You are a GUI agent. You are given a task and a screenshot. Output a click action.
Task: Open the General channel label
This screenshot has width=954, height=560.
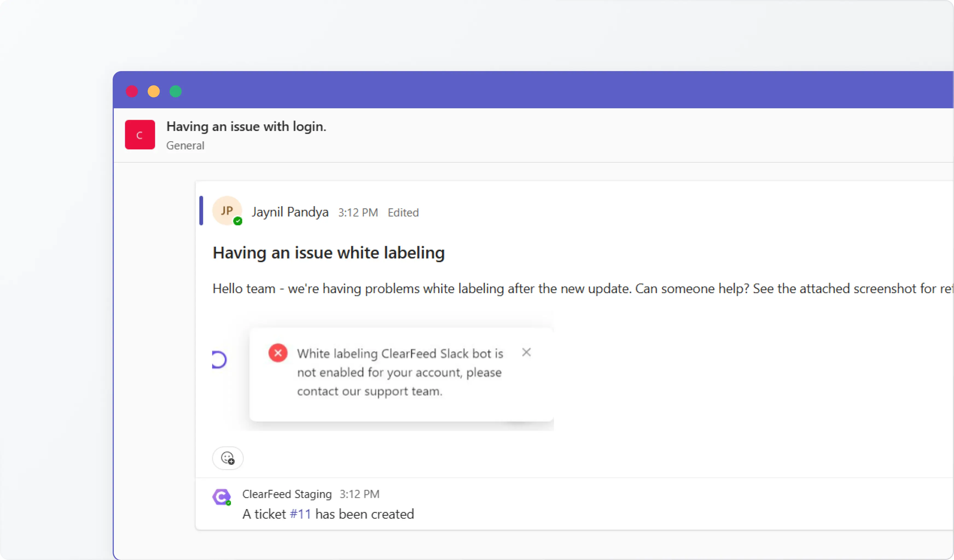point(185,146)
